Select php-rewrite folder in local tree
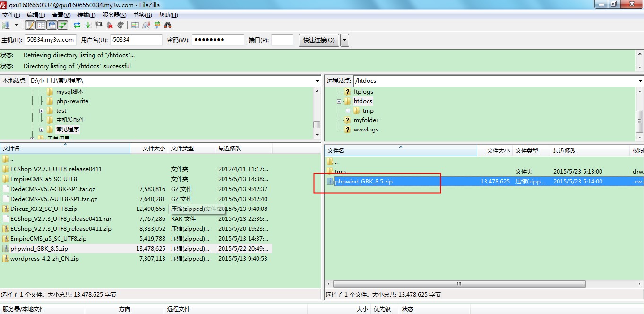644x314 pixels. [x=72, y=101]
